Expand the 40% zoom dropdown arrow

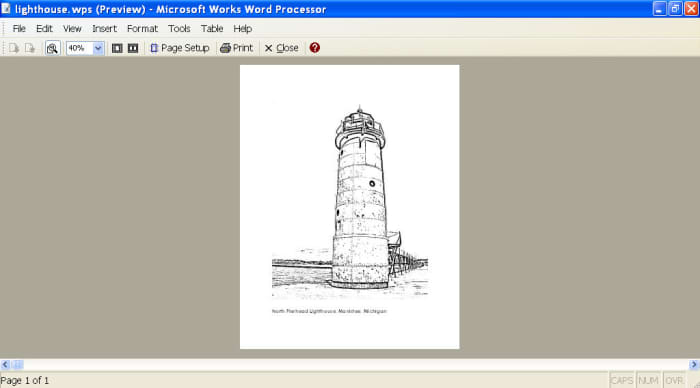[x=98, y=48]
